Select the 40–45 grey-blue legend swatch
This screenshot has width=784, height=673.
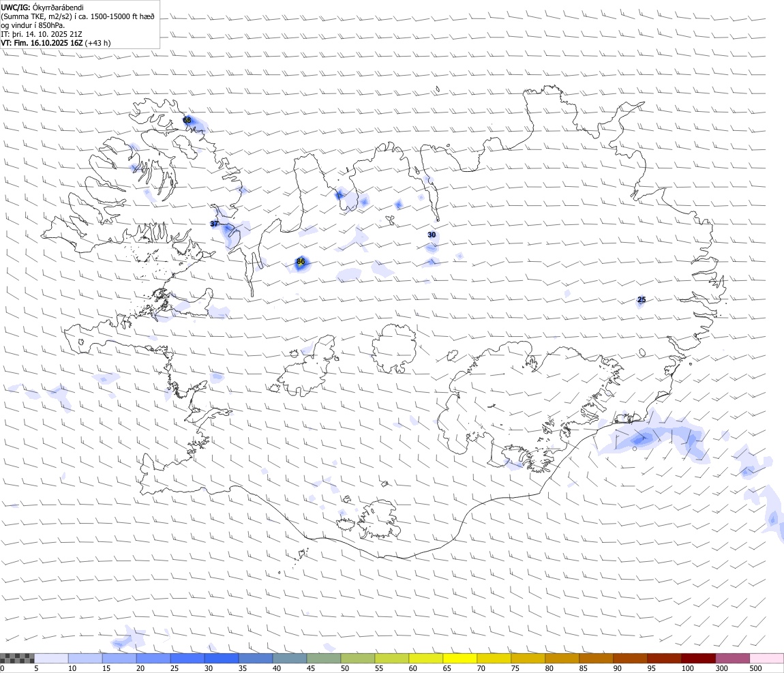tap(290, 658)
